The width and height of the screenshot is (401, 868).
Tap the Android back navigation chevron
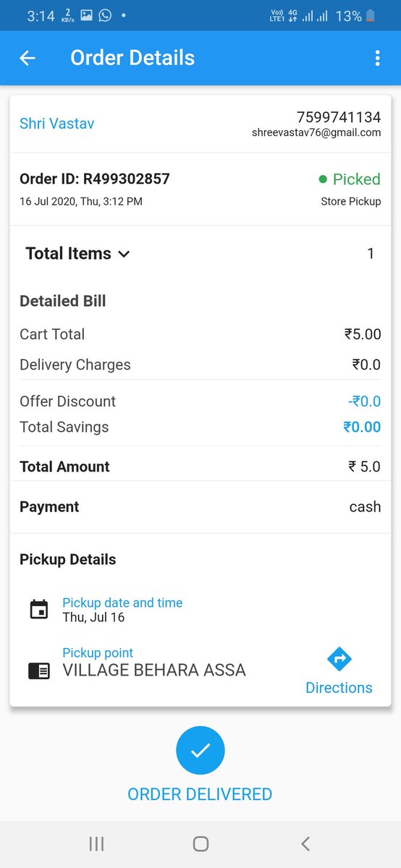pyautogui.click(x=305, y=843)
